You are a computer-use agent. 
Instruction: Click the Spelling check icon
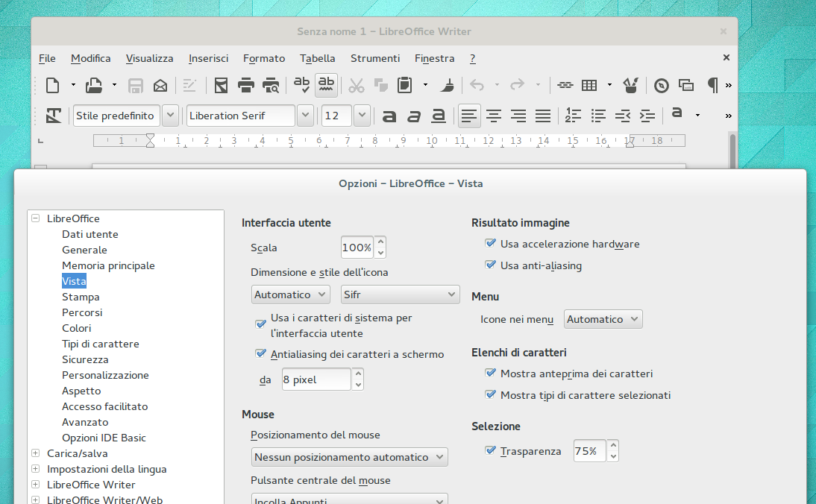[301, 85]
